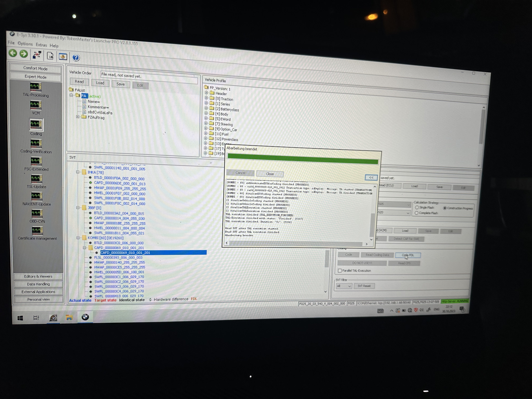
Task: Open the FSC-Extended module icon
Action: pyautogui.click(x=36, y=161)
